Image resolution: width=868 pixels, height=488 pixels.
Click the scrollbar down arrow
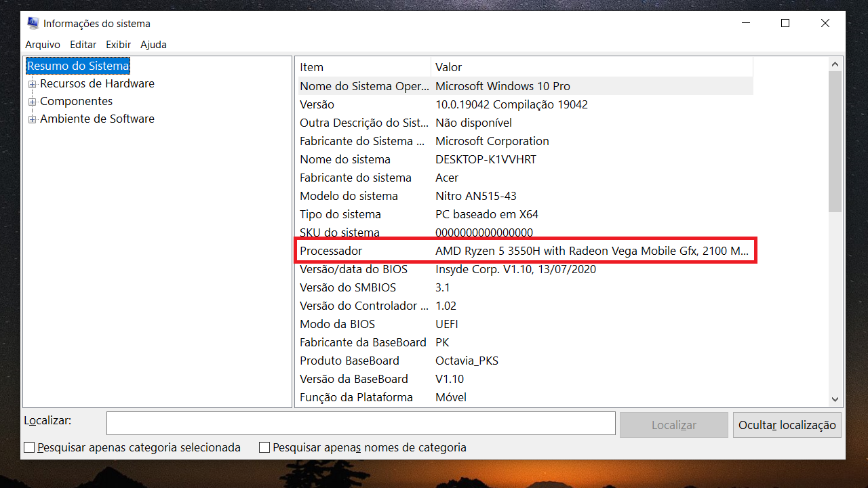(835, 400)
